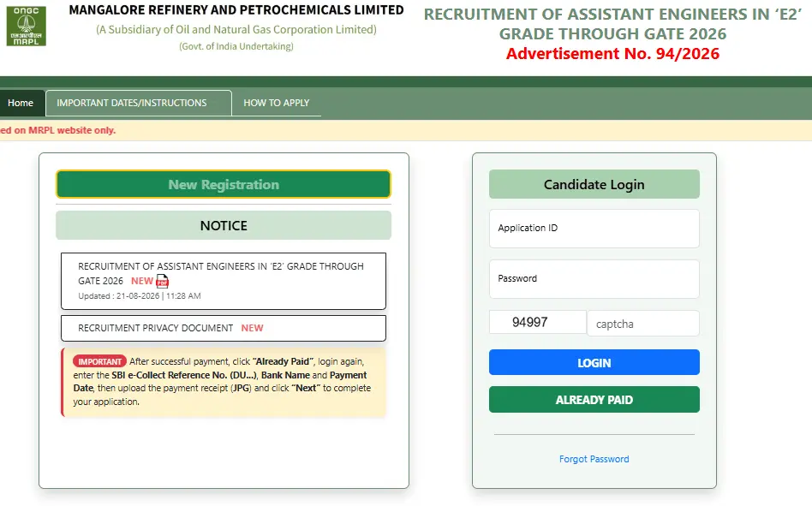
Task: Click the Advertisement No. 94/2026 text
Action: coord(612,54)
